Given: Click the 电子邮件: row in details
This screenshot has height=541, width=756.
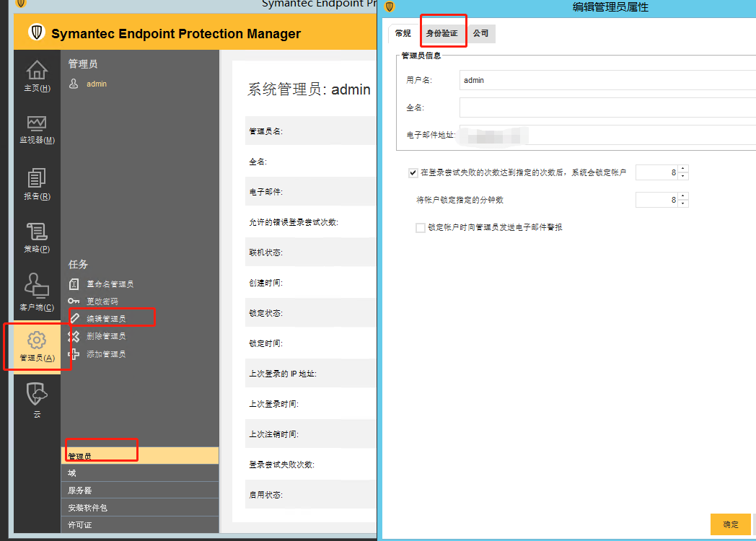Looking at the screenshot, I should point(311,192).
